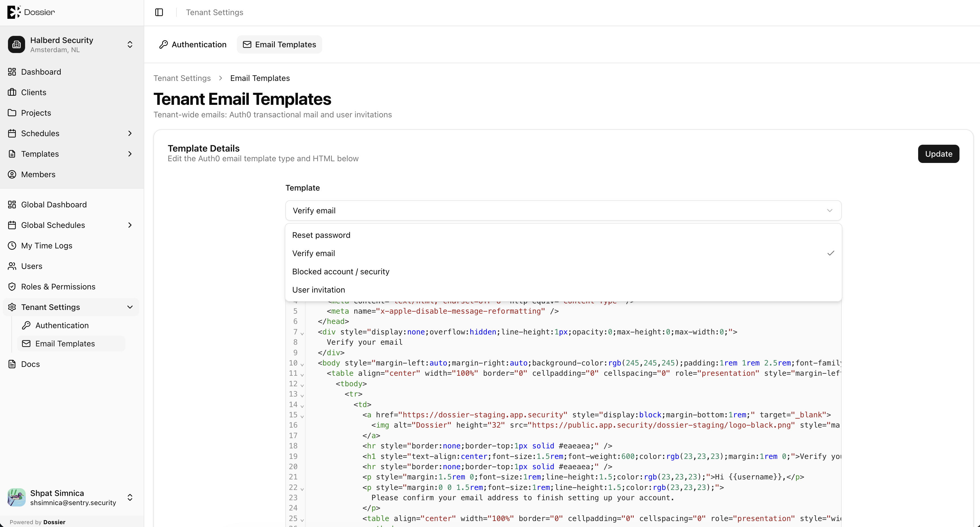Click the Update button
The image size is (980, 527).
point(939,154)
